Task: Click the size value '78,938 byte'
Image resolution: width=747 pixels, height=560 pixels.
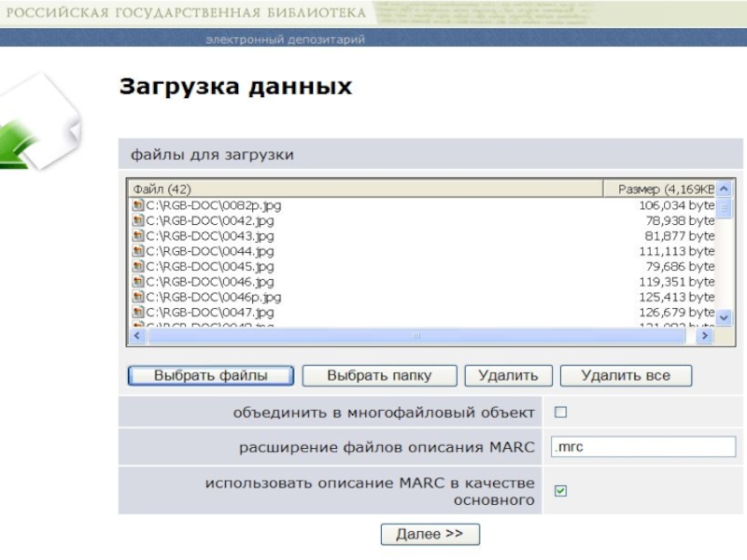Action: coord(680,220)
